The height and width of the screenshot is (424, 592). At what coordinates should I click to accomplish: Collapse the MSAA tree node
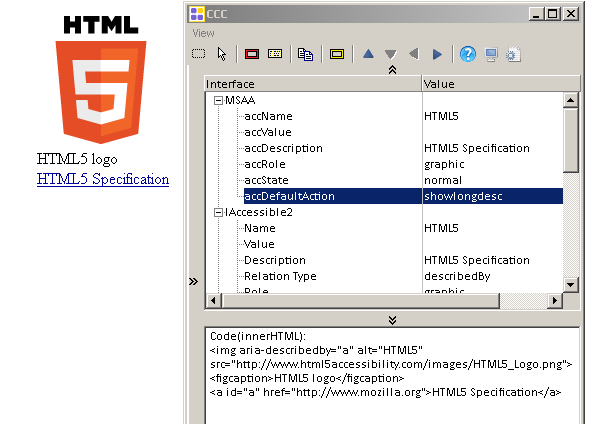tap(218, 100)
